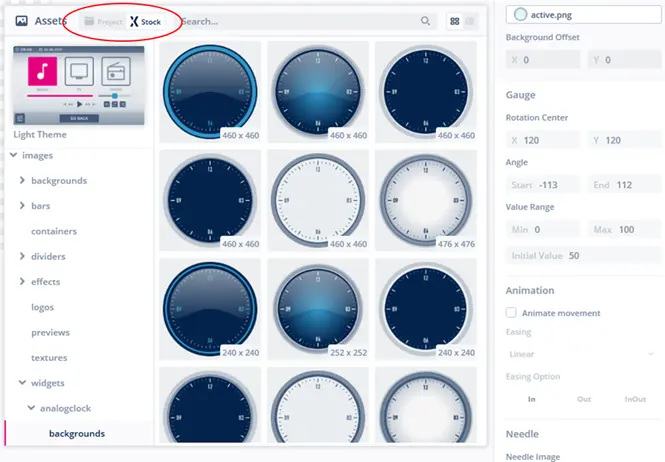Switch assets to list view
Viewport: 665px width, 462px height.
471,21
